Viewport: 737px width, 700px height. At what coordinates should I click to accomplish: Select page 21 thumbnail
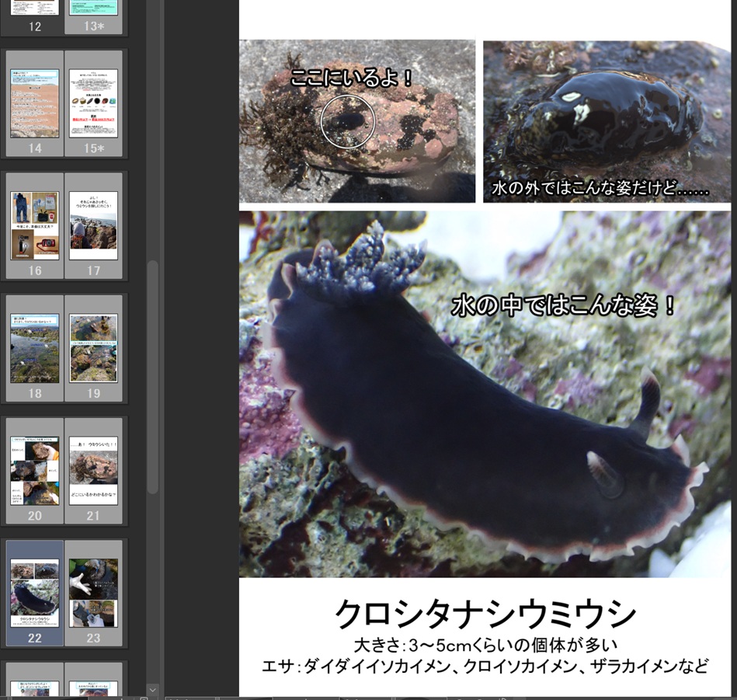click(93, 471)
